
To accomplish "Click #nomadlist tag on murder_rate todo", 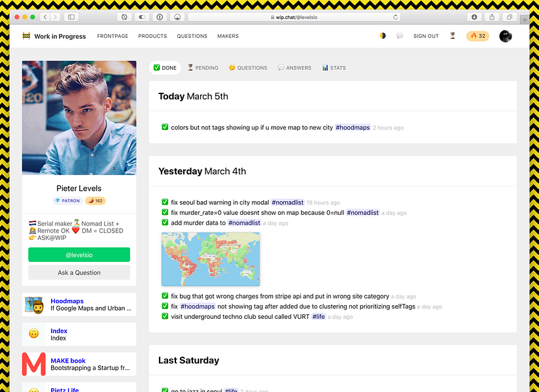I will [x=362, y=212].
